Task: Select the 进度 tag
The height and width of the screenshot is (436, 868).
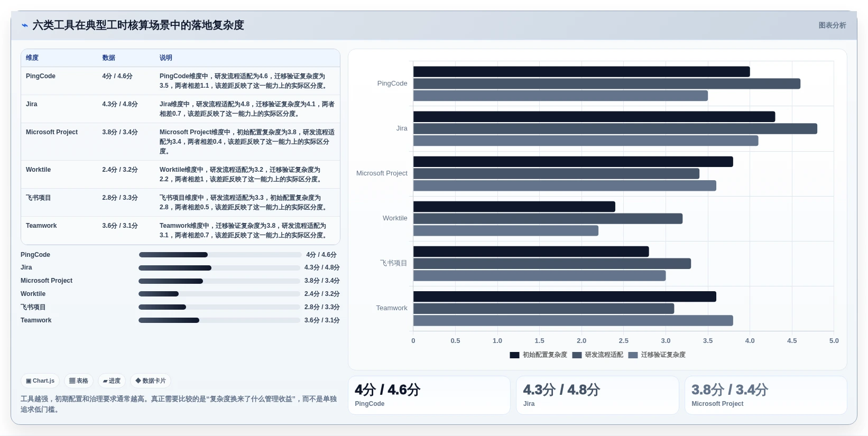Action: tap(112, 381)
